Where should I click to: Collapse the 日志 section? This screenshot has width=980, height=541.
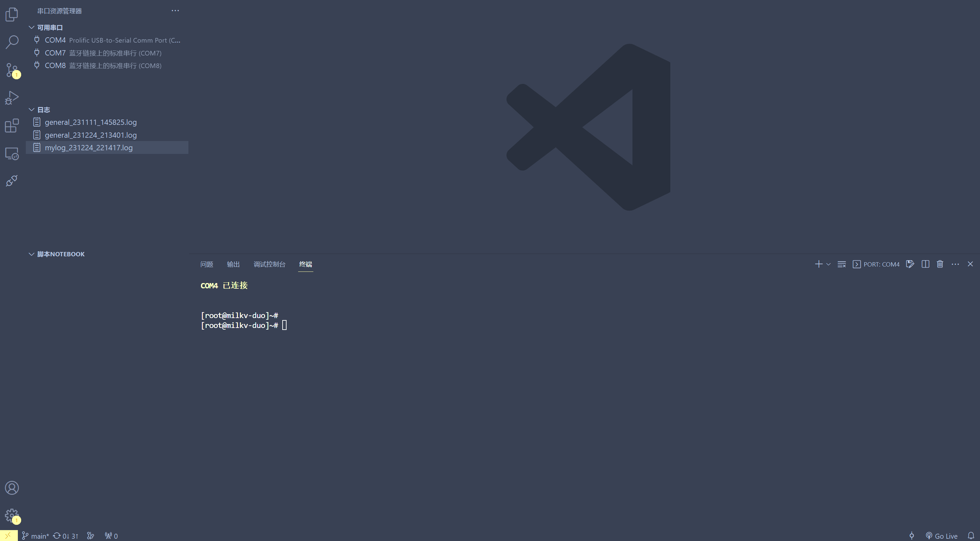[32, 110]
